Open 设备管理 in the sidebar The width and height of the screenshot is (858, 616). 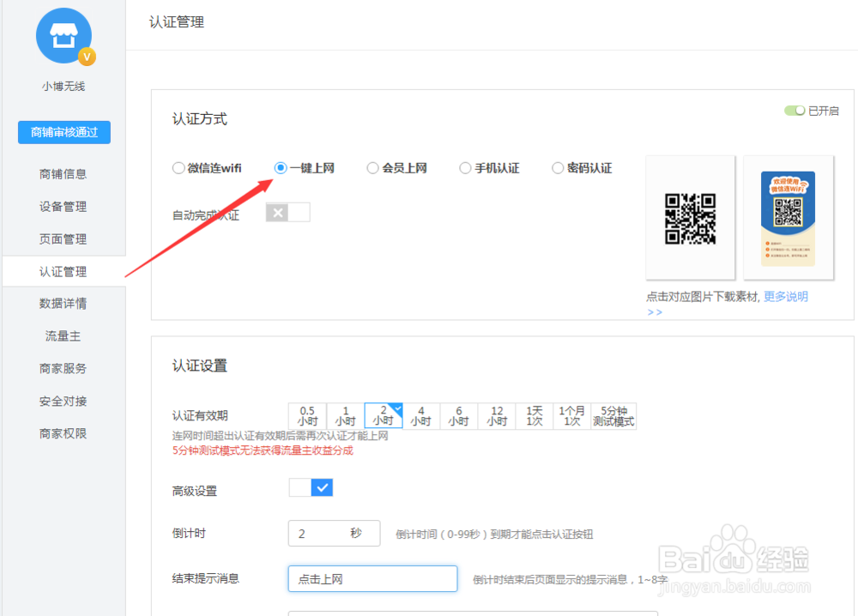[x=63, y=206]
